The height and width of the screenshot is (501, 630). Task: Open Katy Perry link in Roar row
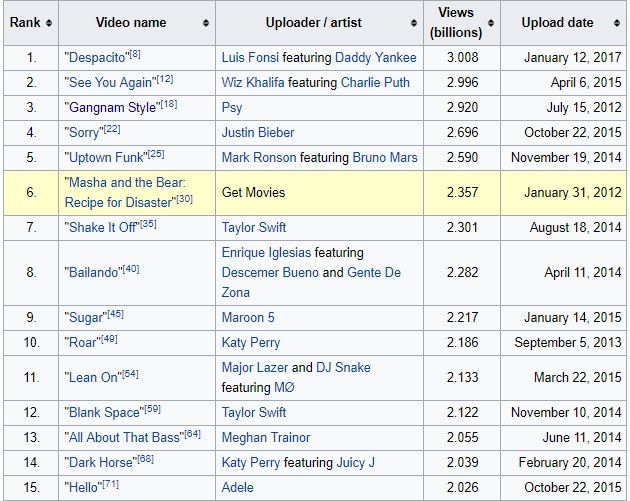(x=251, y=343)
